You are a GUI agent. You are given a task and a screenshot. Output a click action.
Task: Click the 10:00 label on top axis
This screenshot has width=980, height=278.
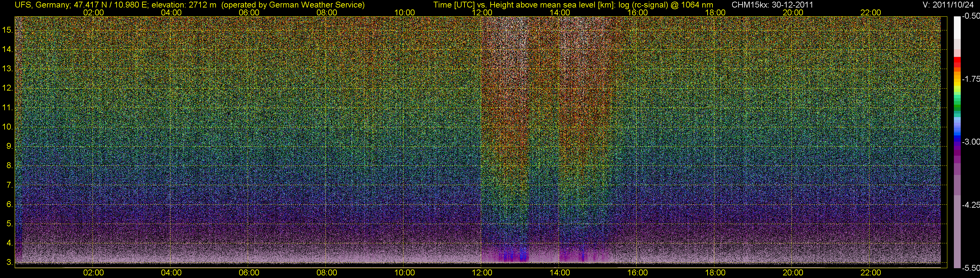404,12
